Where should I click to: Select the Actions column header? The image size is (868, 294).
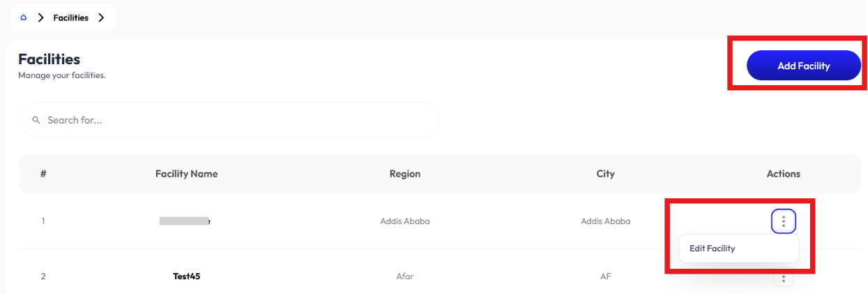(784, 174)
